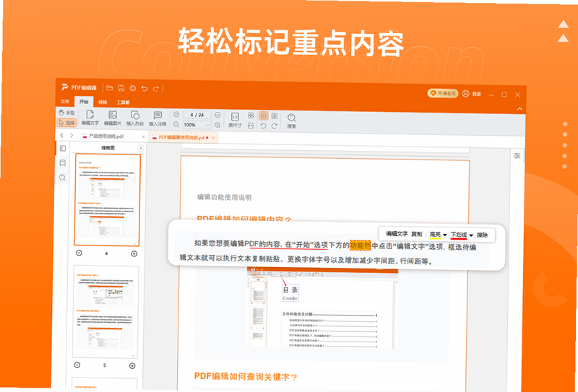Open the 搜索 search tool
Image resolution: width=578 pixels, height=392 pixels.
point(292,121)
